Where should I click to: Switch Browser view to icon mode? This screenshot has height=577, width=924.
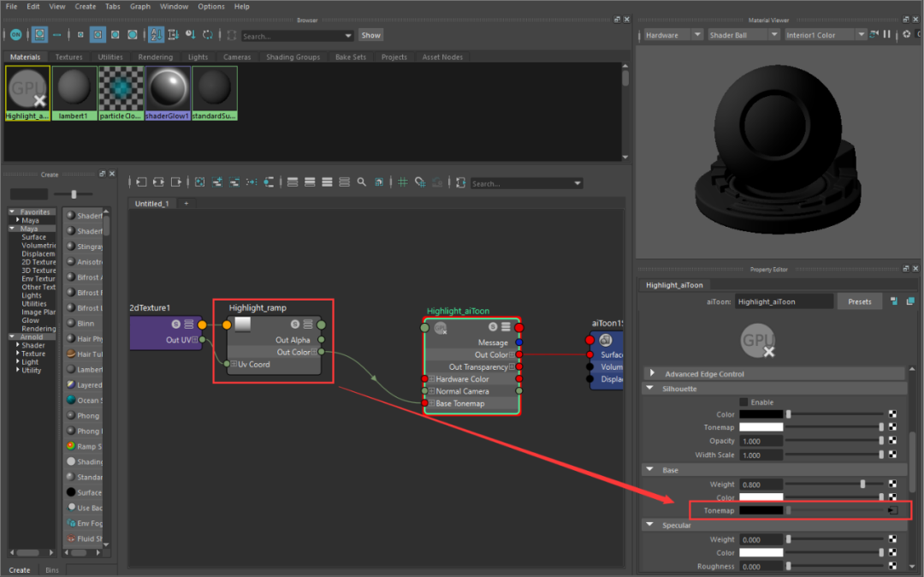[39, 35]
